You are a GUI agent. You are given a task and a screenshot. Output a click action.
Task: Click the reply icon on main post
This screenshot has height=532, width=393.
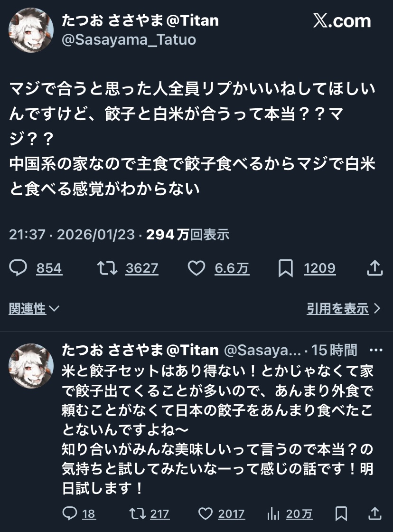(19, 268)
